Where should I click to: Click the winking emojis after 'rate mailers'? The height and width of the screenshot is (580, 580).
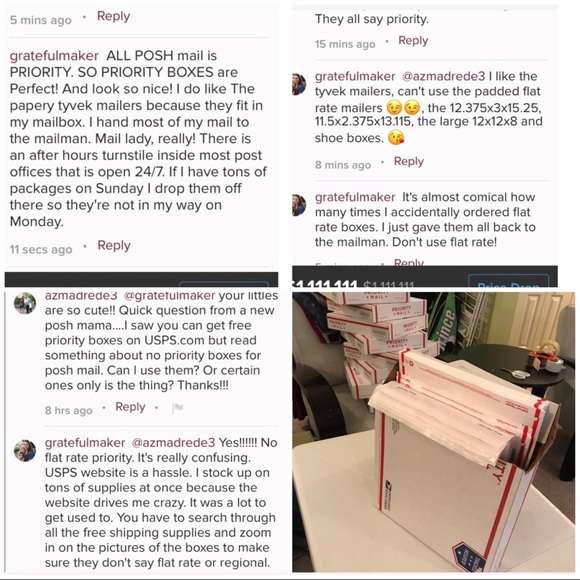coord(404,108)
